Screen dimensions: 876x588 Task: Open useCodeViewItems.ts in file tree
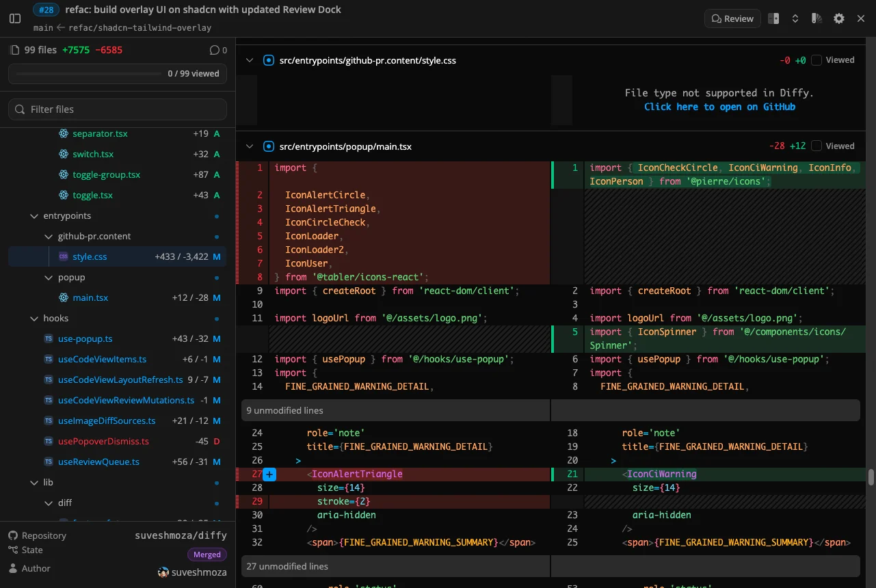coord(102,359)
